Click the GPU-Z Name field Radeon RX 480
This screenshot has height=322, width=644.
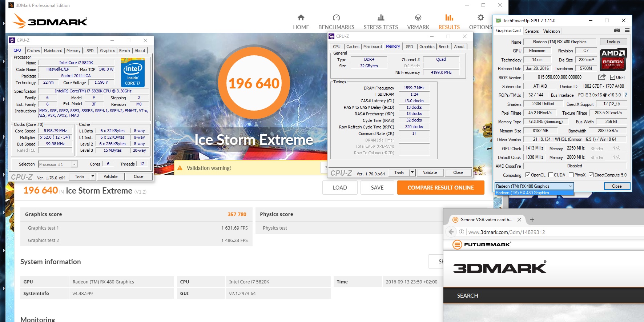click(560, 42)
